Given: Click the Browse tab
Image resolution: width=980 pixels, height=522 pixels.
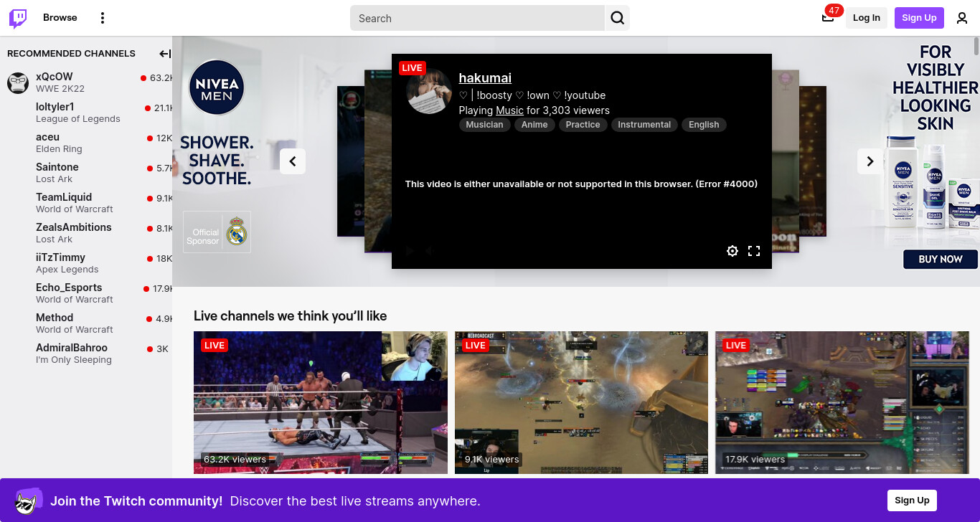Looking at the screenshot, I should tap(60, 18).
